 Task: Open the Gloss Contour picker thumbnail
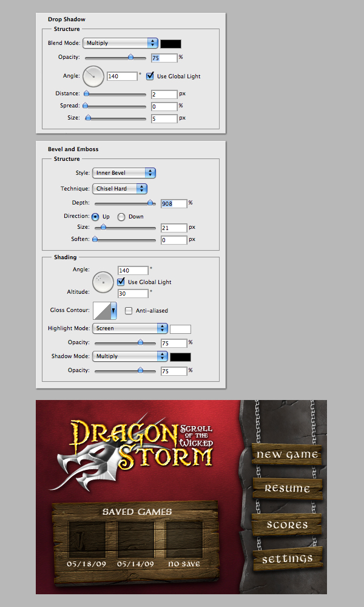(105, 311)
